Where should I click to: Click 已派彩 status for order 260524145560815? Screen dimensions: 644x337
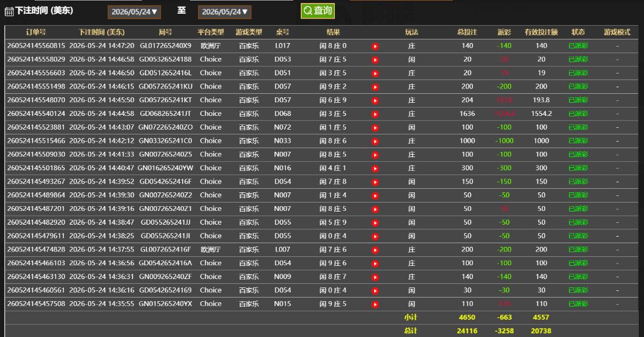click(x=578, y=45)
